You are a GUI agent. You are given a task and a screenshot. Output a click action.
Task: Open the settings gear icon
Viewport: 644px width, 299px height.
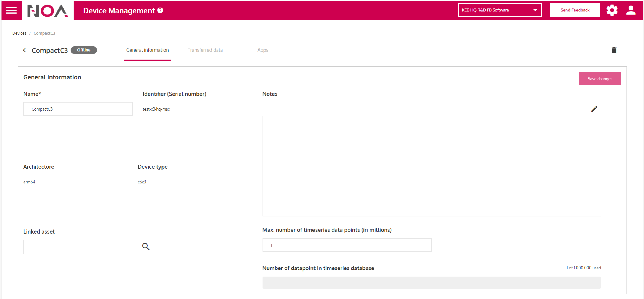pos(612,10)
